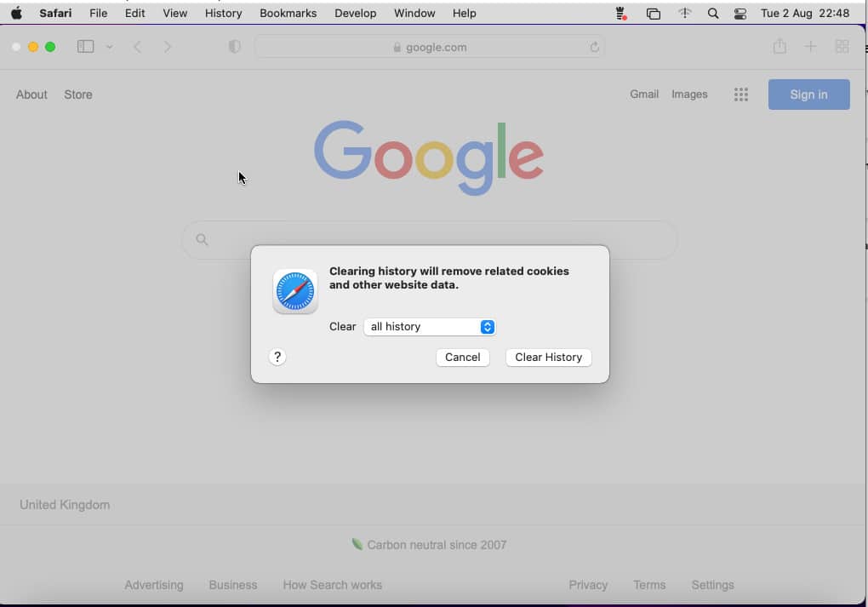Open the Settings footer link

pyautogui.click(x=713, y=585)
